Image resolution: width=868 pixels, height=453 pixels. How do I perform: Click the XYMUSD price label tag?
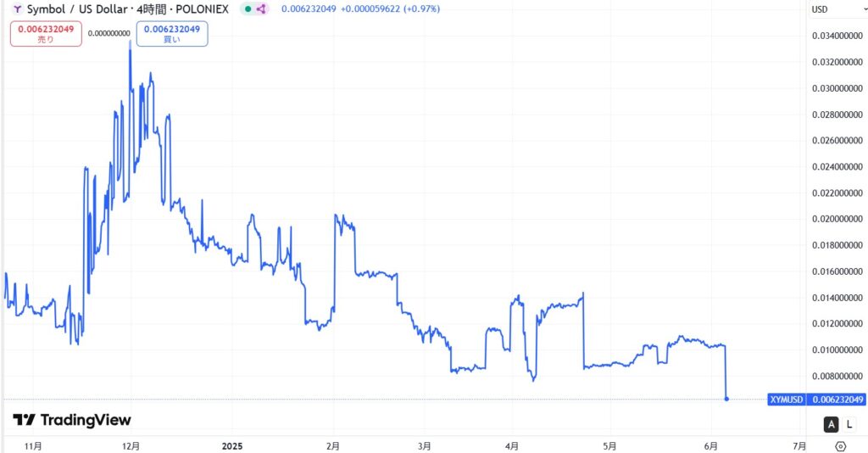(786, 400)
